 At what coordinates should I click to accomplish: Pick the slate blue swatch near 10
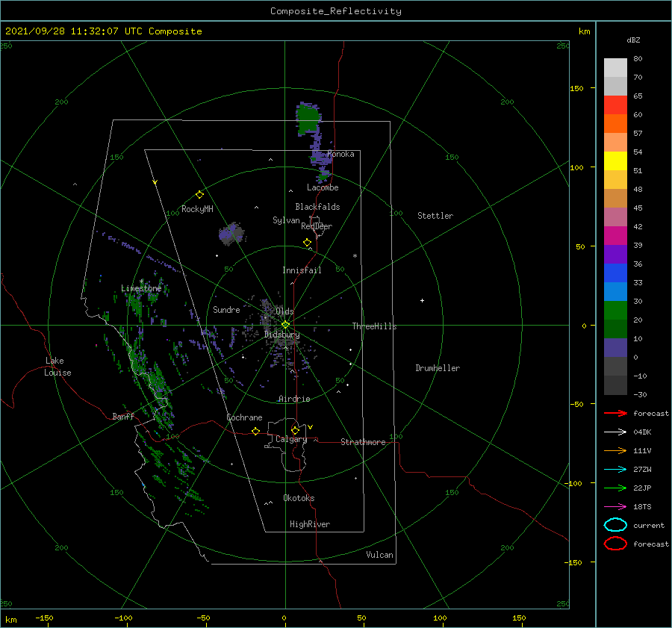[x=615, y=347]
